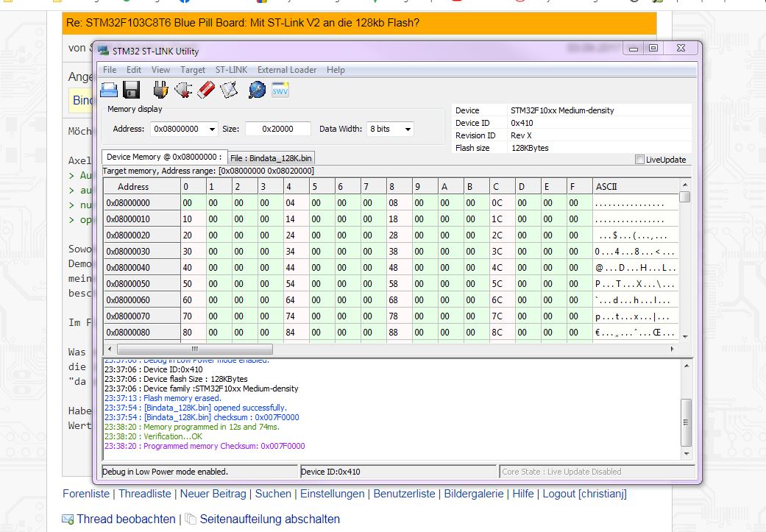The height and width of the screenshot is (532, 766).
Task: Click the Hilfe link
Action: tap(523, 494)
